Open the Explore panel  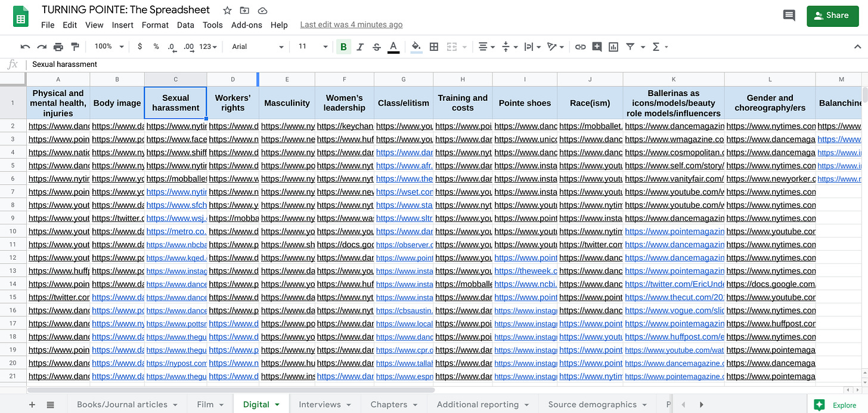click(x=835, y=405)
